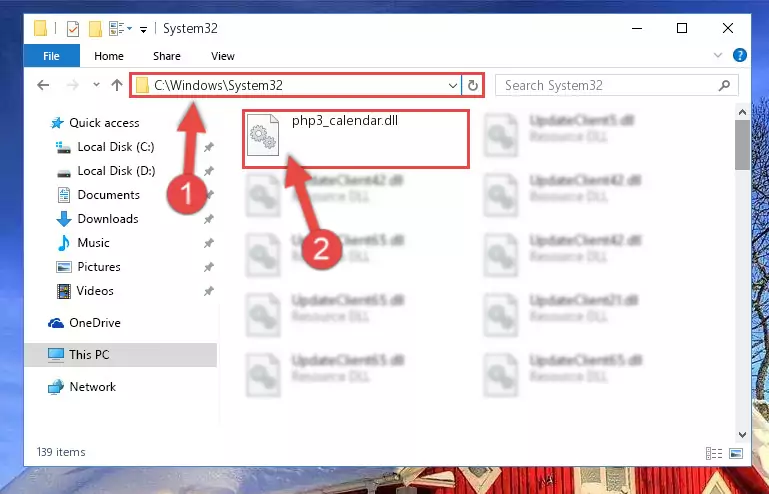Switch to the Home ribbon tab

pyautogui.click(x=109, y=56)
